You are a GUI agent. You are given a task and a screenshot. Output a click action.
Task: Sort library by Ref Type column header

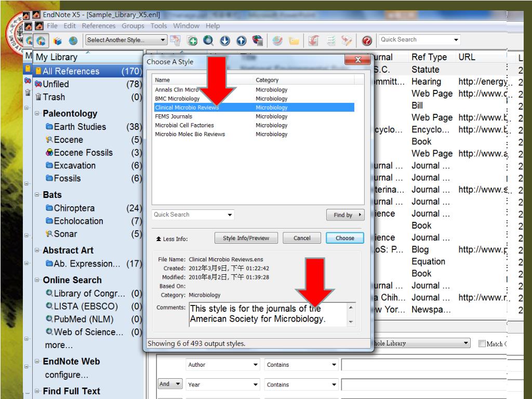pyautogui.click(x=429, y=57)
